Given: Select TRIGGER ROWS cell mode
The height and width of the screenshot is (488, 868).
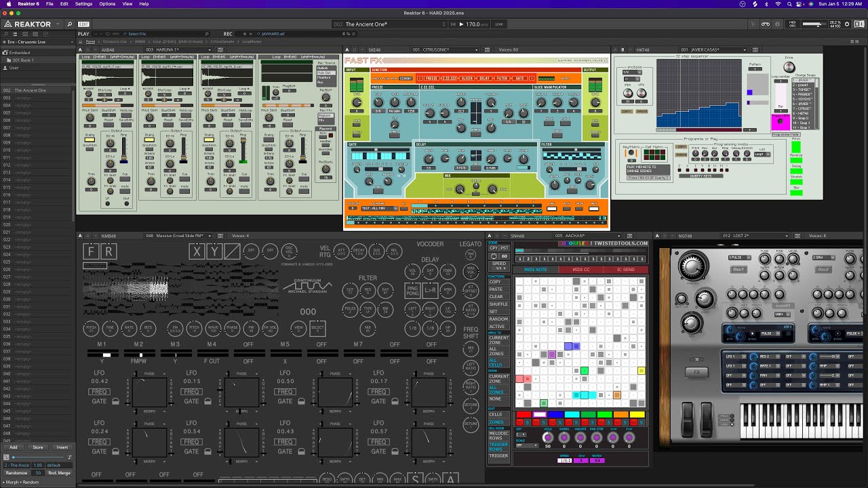Looking at the screenshot, I should click(499, 447).
